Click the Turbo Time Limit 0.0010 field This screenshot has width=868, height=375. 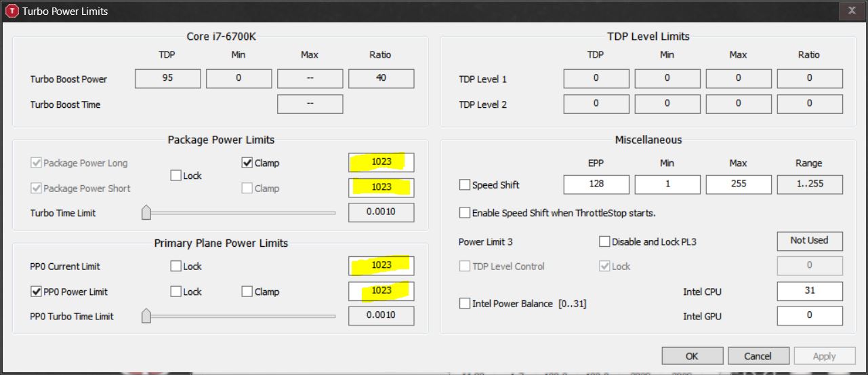pyautogui.click(x=381, y=212)
